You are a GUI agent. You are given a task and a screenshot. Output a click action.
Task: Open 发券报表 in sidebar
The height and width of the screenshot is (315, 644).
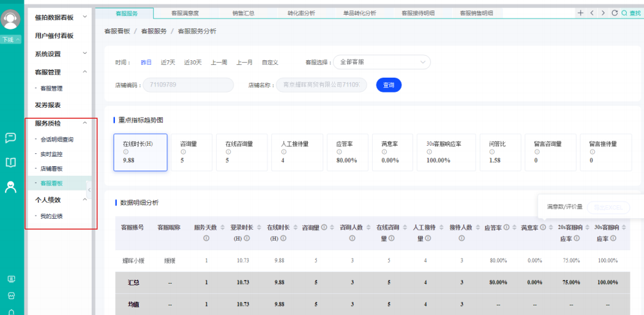pos(48,105)
